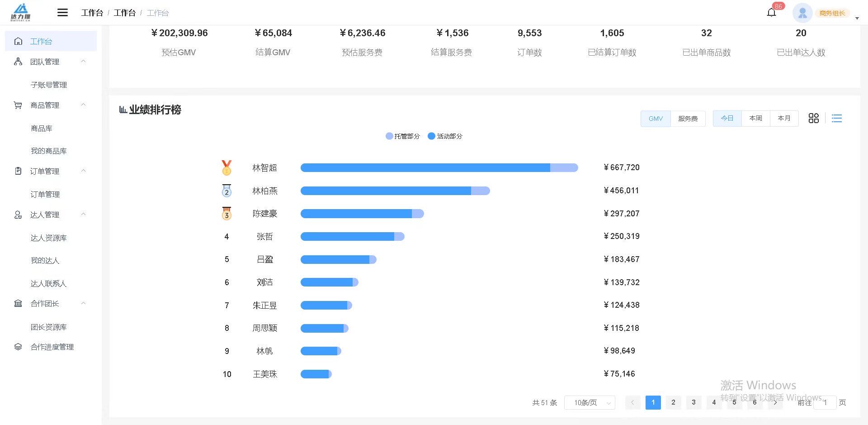
Task: Open the notification bell
Action: tap(772, 13)
